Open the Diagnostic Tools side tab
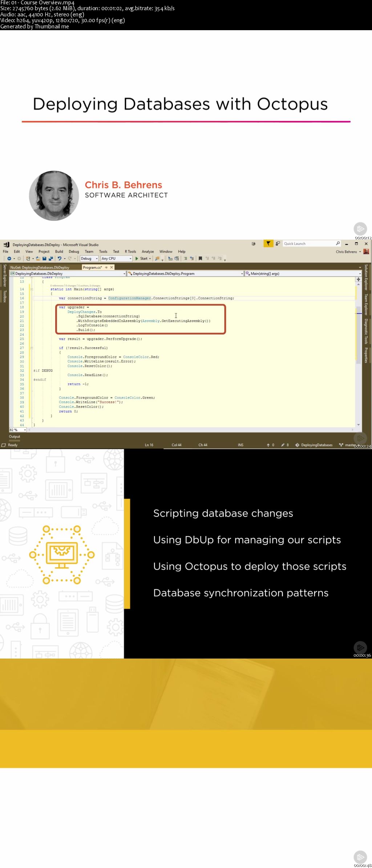 click(366, 331)
